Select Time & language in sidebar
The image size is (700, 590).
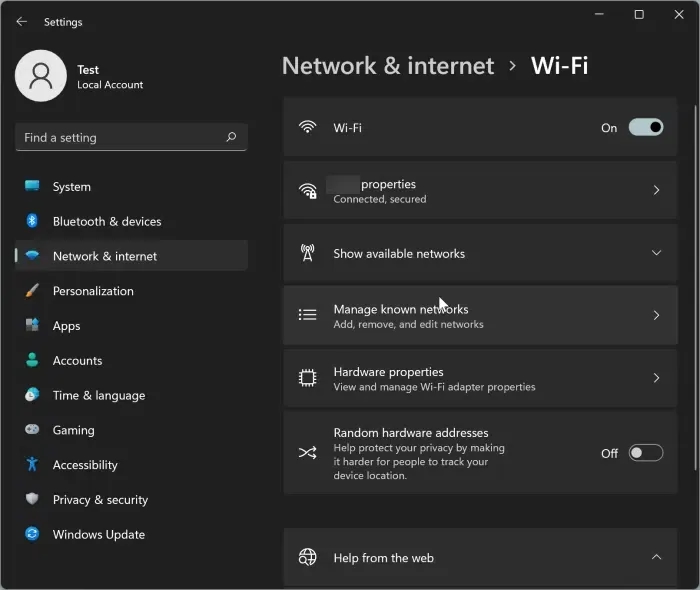(x=98, y=395)
